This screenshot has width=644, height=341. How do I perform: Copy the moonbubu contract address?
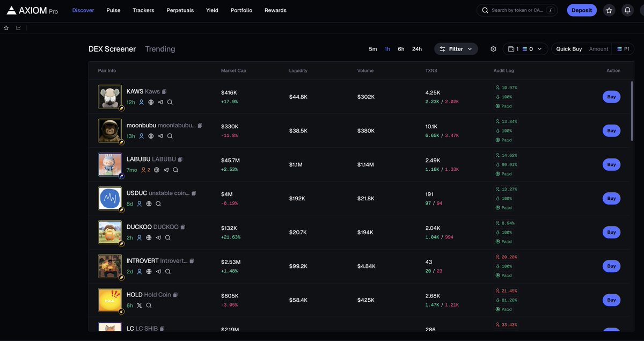pyautogui.click(x=200, y=126)
